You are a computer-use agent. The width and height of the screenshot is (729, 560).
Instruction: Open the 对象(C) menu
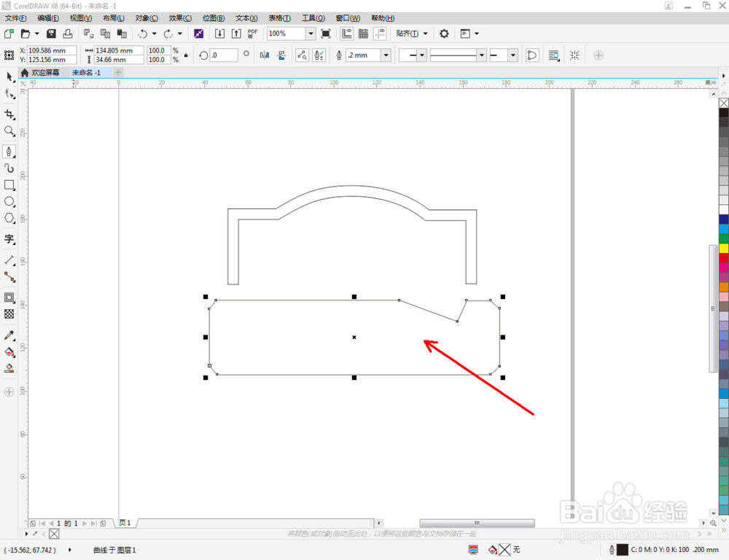tap(147, 18)
